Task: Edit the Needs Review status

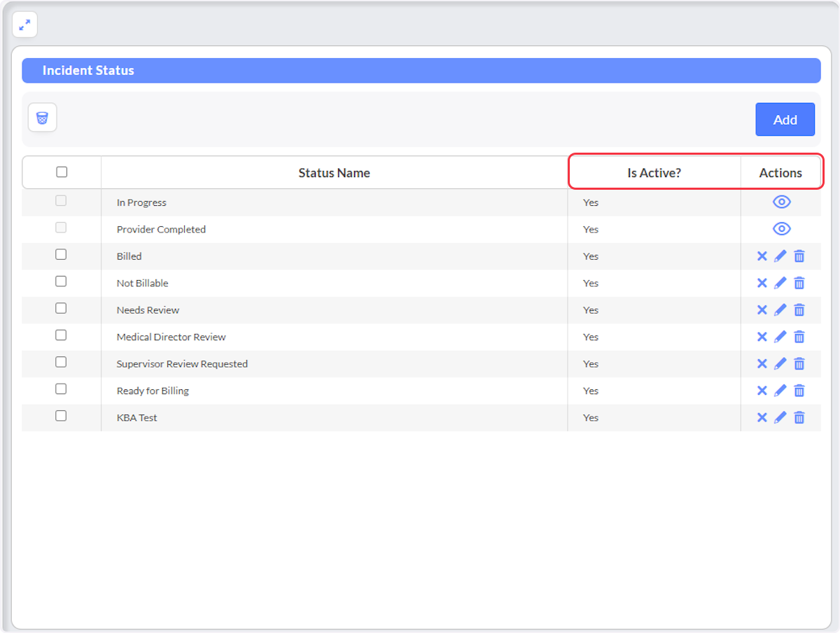Action: pos(780,310)
